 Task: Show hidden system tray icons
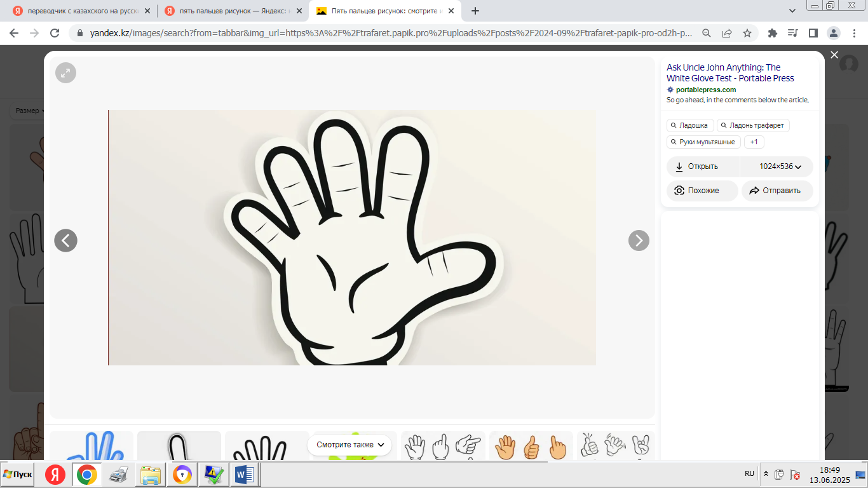tap(766, 474)
